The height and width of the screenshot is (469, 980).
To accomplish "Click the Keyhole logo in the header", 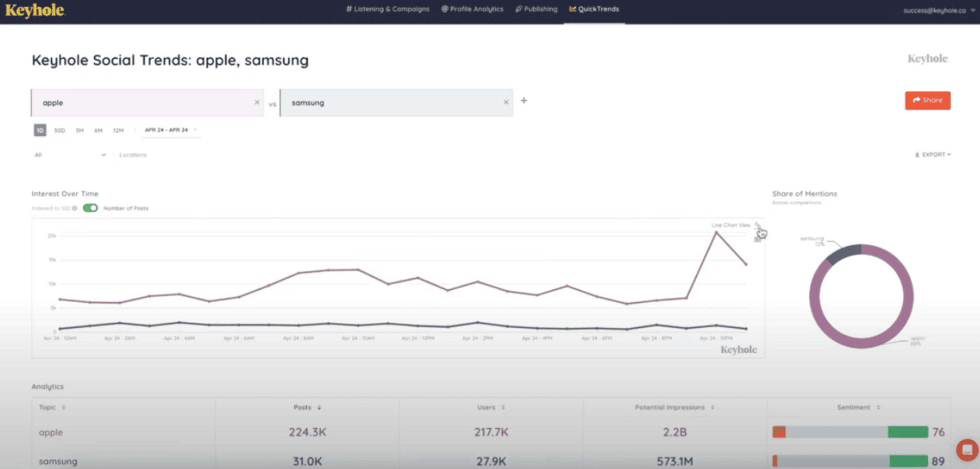I will [x=35, y=10].
